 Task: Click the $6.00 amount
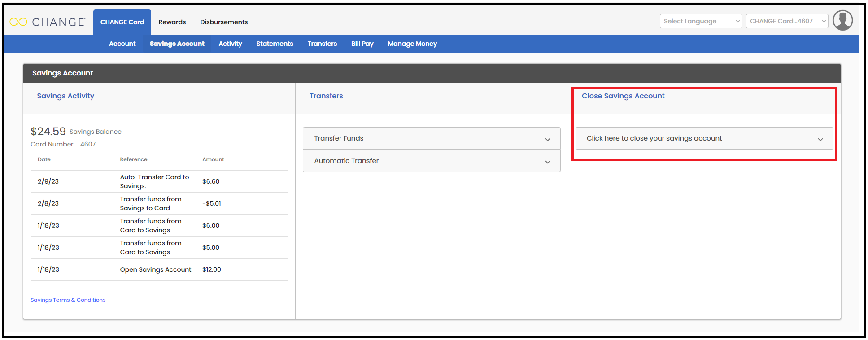tap(211, 225)
